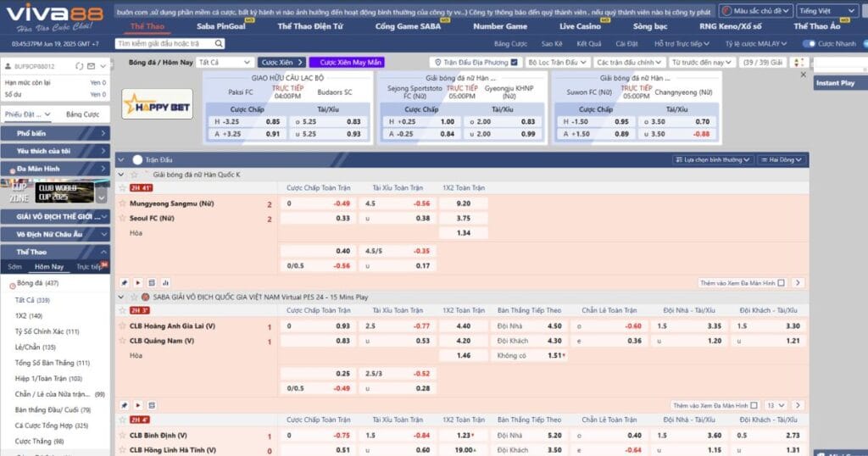Check Thêm vào Xem Đa Màn Hình for Hoàng Anh Gia Lai
The height and width of the screenshot is (456, 868).
754,406
